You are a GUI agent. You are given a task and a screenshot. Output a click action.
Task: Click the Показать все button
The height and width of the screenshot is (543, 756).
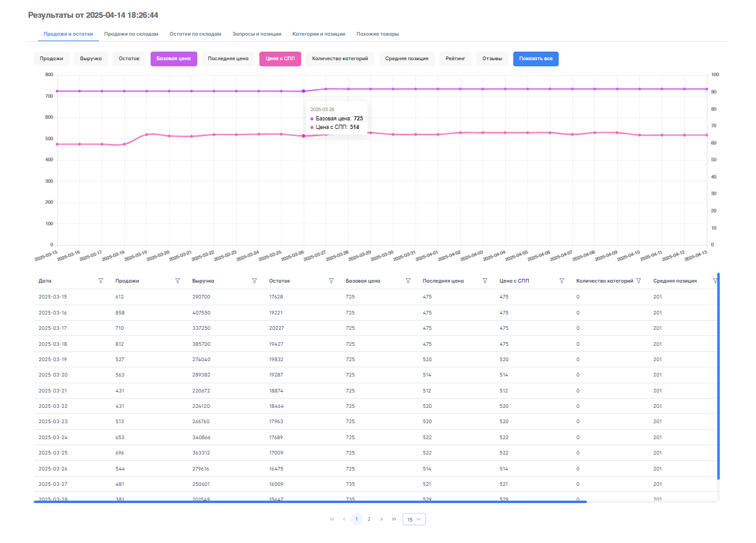coord(535,59)
